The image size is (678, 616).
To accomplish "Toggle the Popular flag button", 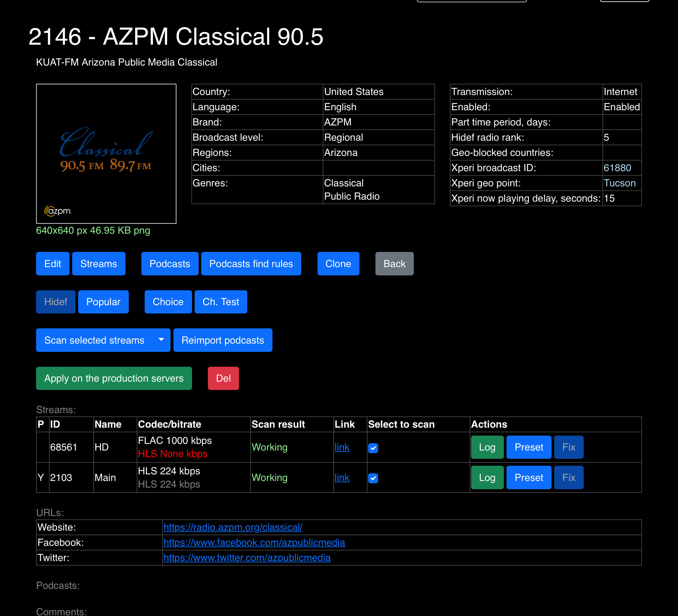I will coord(103,302).
